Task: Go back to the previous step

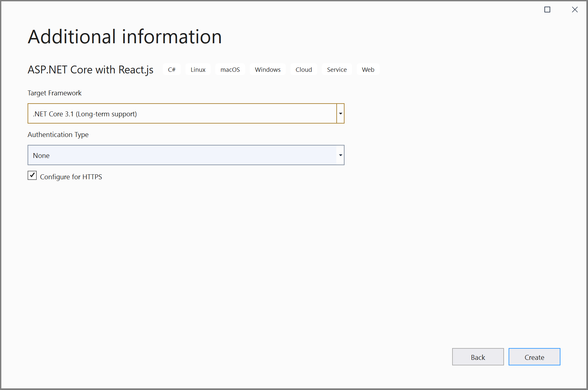Action: click(478, 357)
